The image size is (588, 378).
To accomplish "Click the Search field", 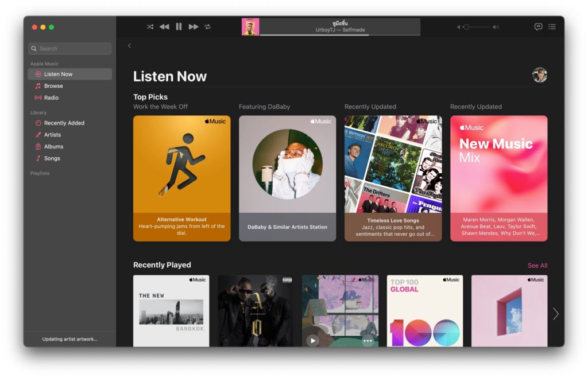I will point(70,49).
